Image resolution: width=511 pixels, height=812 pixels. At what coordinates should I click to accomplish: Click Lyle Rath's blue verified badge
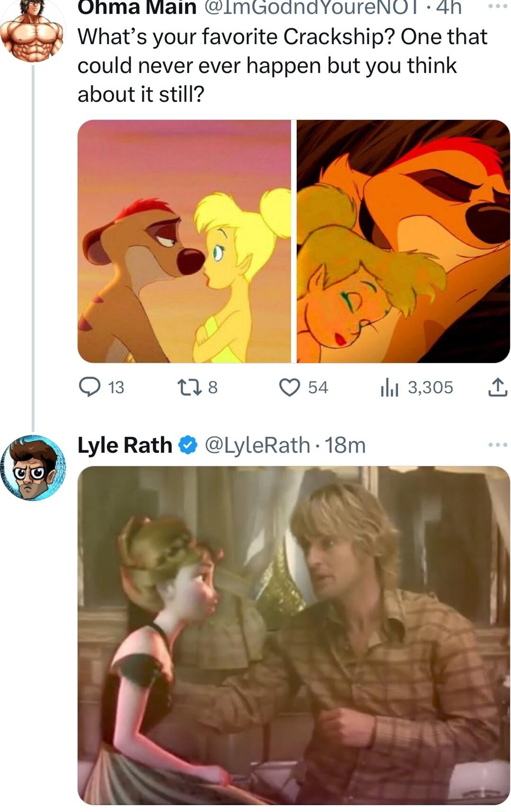click(188, 445)
